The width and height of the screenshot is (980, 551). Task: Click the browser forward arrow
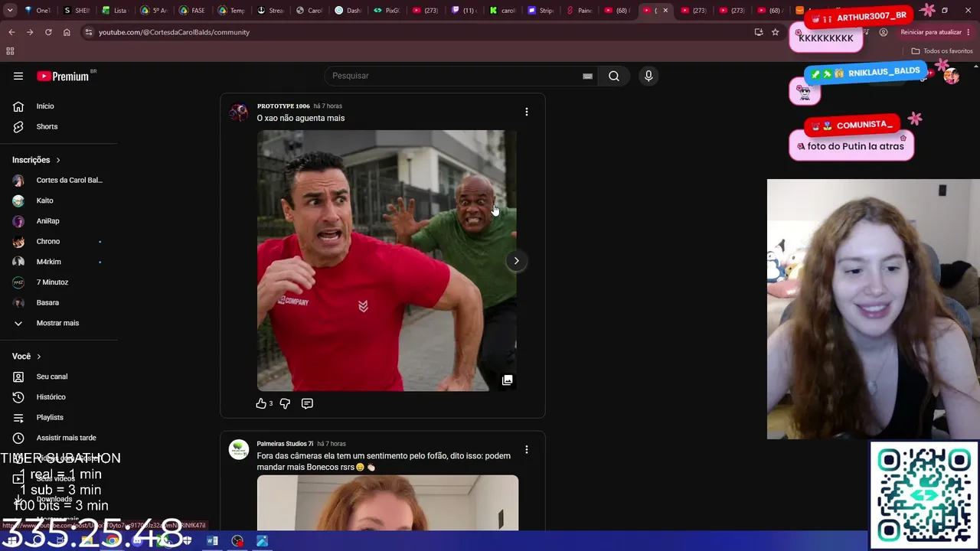pyautogui.click(x=30, y=32)
